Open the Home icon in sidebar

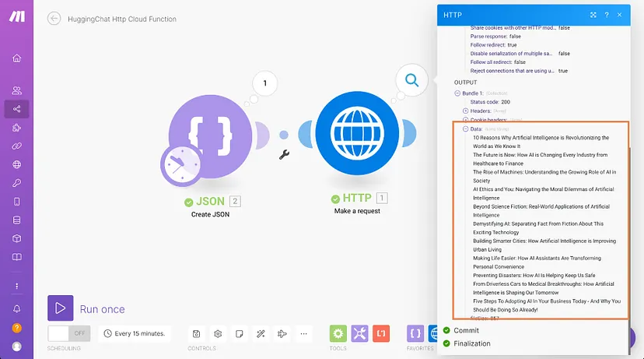(16, 58)
